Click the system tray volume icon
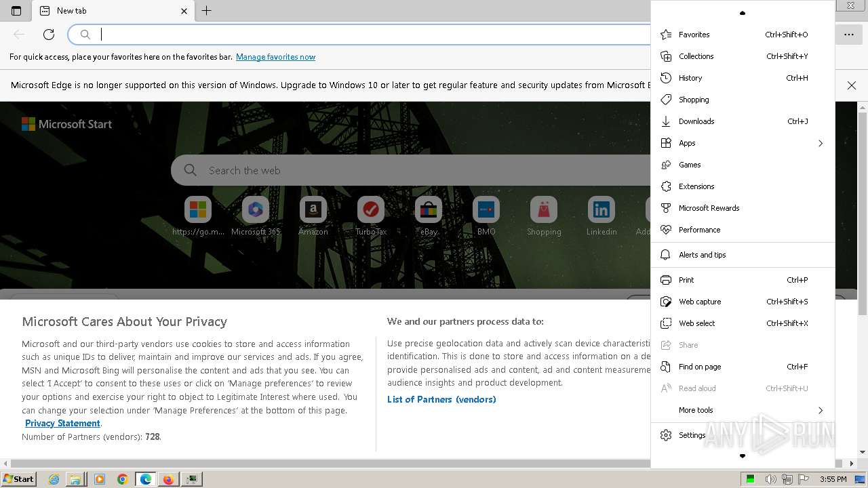The width and height of the screenshot is (868, 488). click(771, 479)
